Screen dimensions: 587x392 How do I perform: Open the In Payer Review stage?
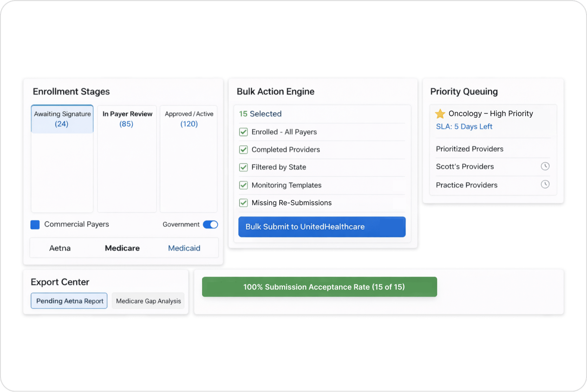coord(127,119)
